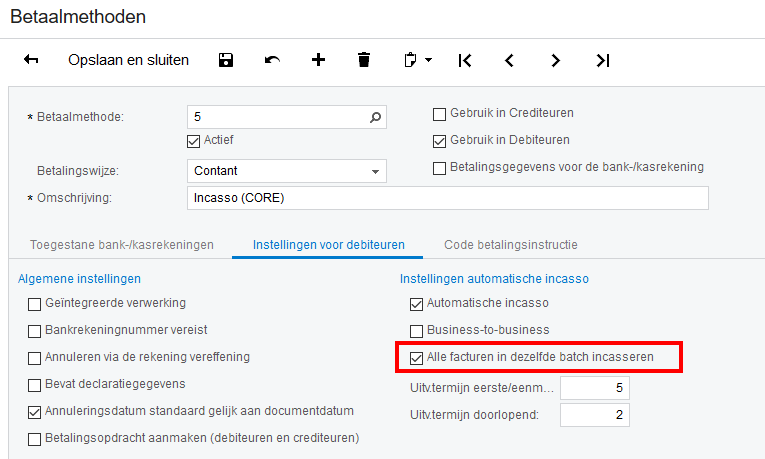
Task: Expand the clipboard dropdown arrow
Action: click(x=429, y=60)
